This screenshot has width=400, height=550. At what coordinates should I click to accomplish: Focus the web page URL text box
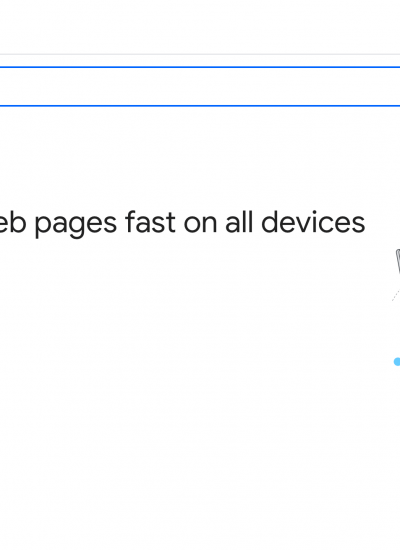200,86
